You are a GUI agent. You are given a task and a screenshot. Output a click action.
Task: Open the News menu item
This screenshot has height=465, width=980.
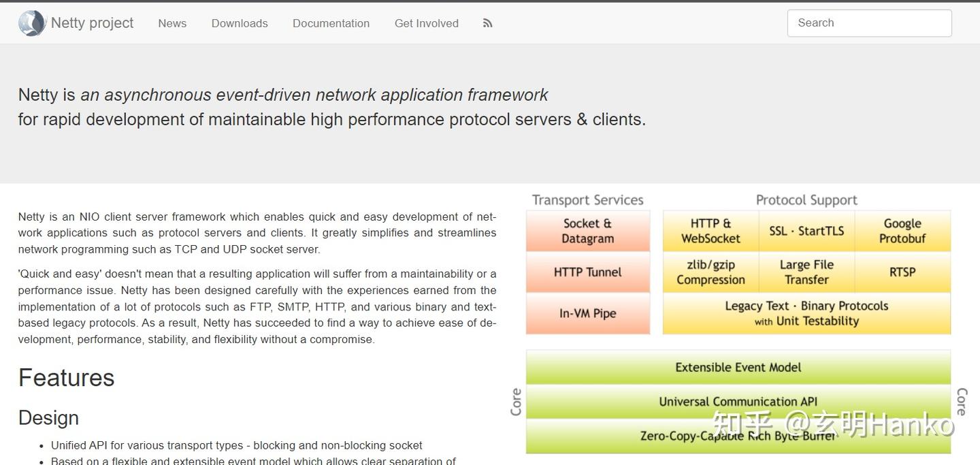pyautogui.click(x=171, y=22)
